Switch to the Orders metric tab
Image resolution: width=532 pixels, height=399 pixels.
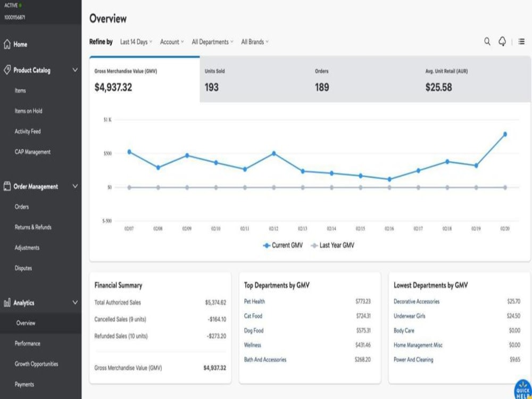[365, 79]
